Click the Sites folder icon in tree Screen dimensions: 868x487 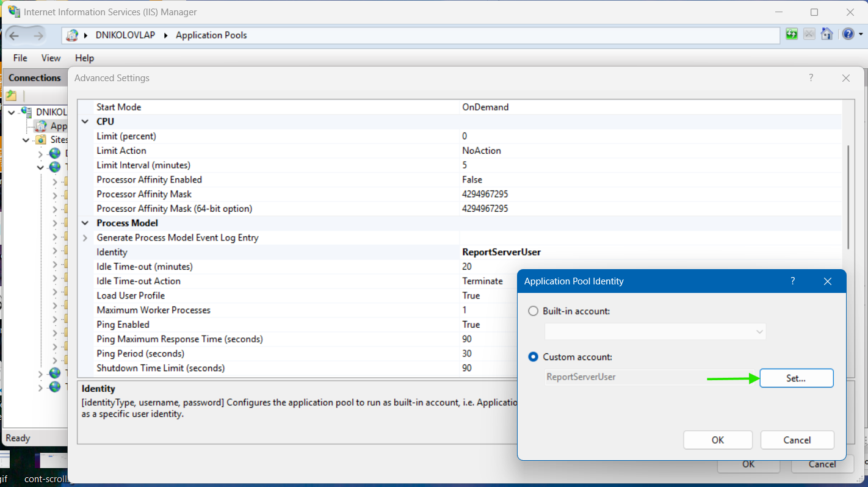click(x=40, y=140)
